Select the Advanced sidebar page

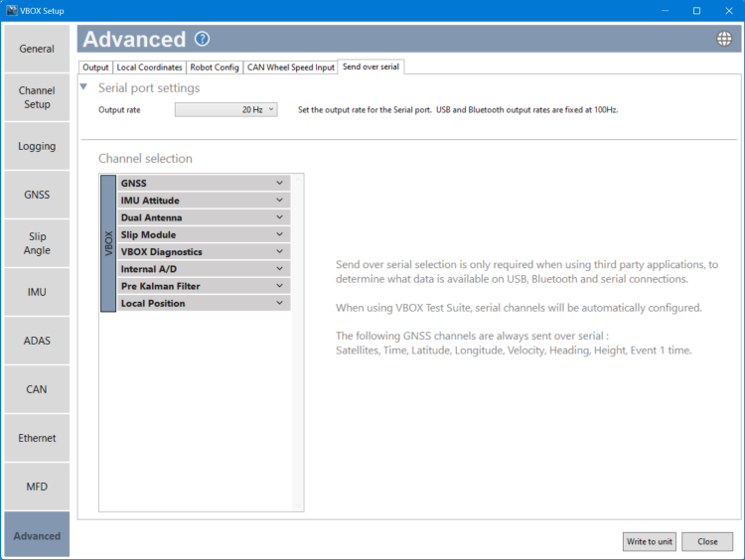[37, 535]
